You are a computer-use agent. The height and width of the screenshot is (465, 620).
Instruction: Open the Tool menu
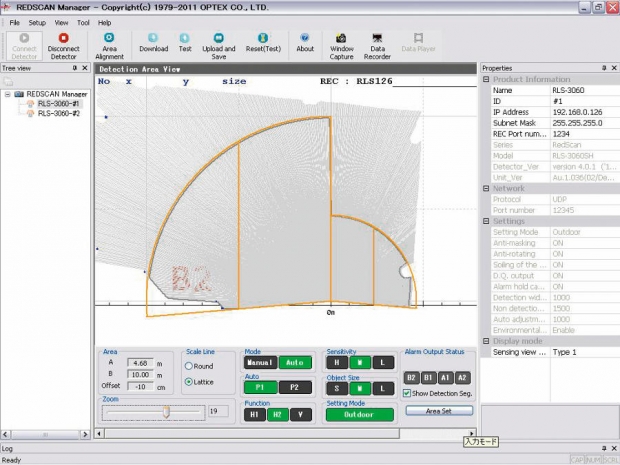83,23
